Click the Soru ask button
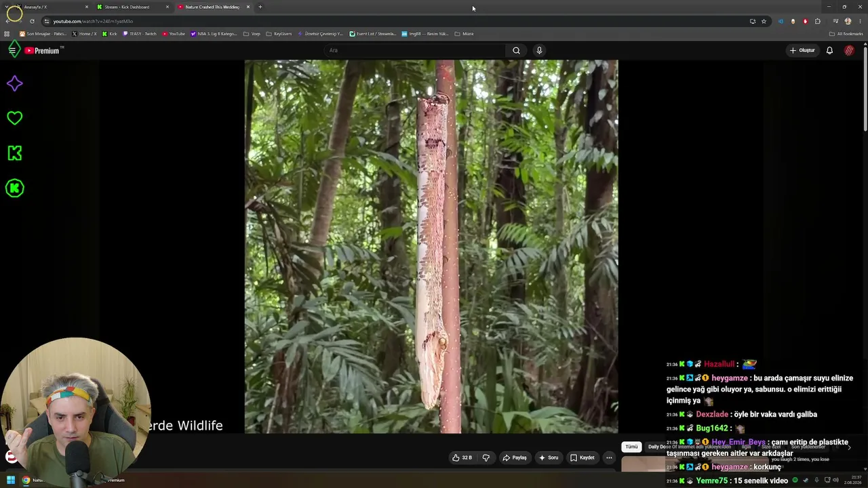This screenshot has height=488, width=868. (548, 457)
